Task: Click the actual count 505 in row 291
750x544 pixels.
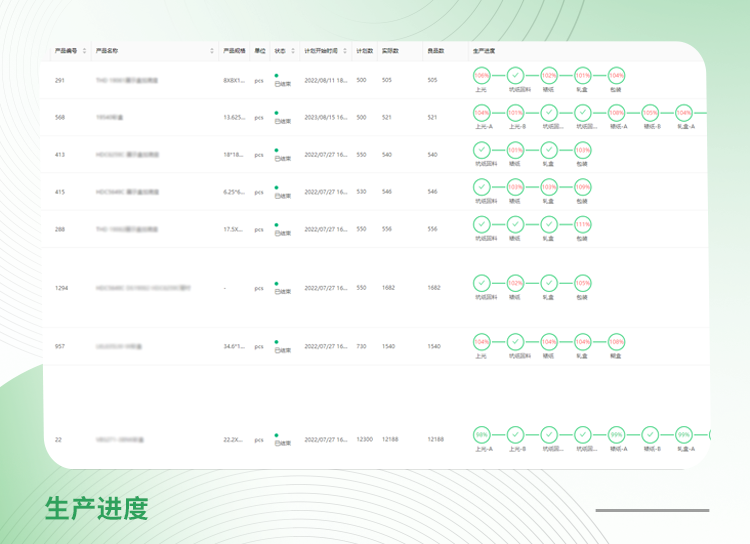Action: (x=386, y=80)
